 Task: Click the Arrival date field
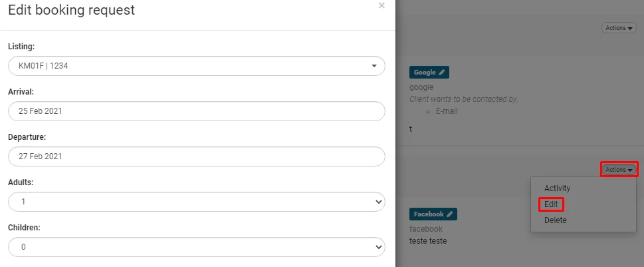coord(197,111)
